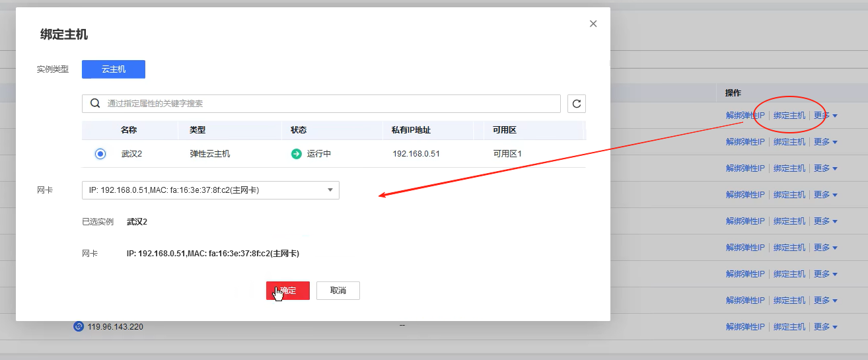
Task: Open the 网卡 dropdown showing IP 192.168.0.51
Action: coord(210,190)
